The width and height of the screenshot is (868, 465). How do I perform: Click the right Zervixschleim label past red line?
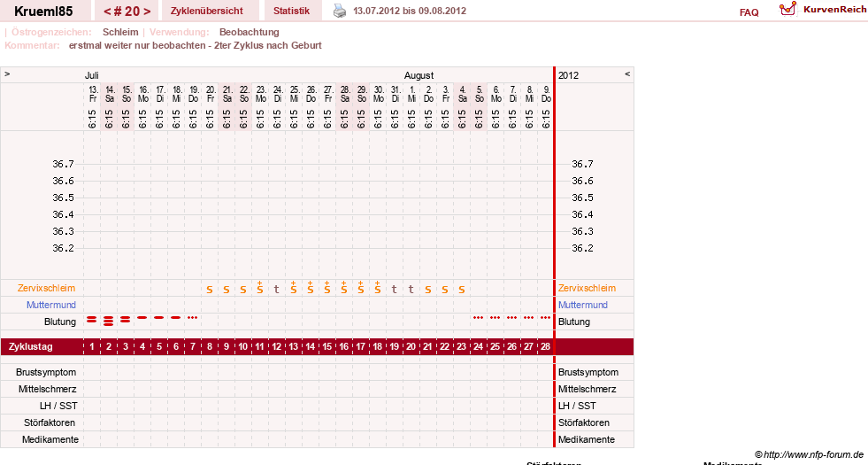point(587,288)
